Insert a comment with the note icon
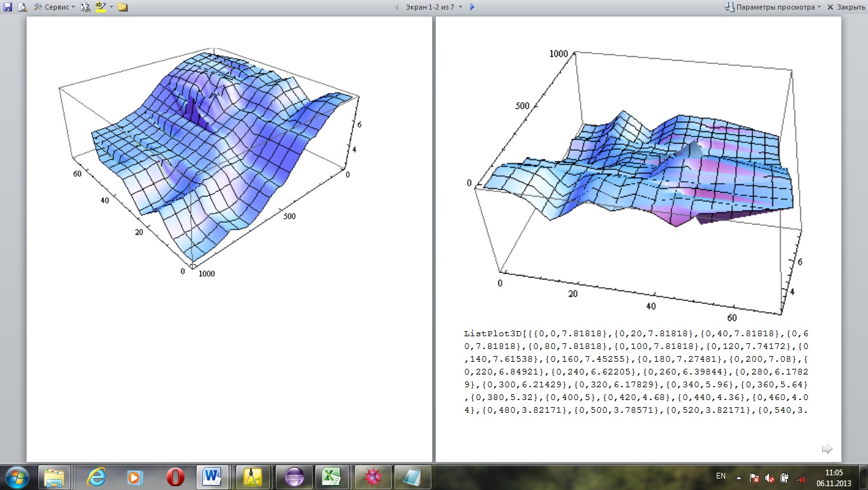Screen dimensions: 868x490 point(123,7)
